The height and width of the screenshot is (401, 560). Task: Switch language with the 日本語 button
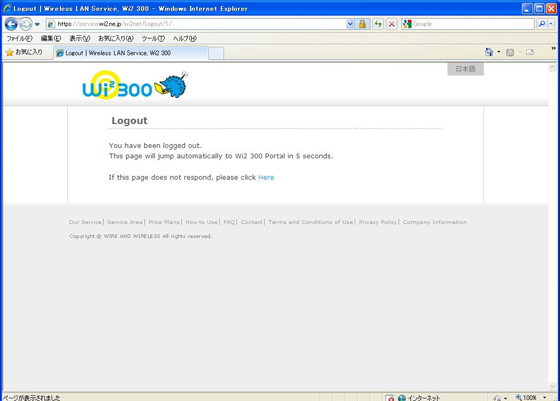(x=465, y=69)
